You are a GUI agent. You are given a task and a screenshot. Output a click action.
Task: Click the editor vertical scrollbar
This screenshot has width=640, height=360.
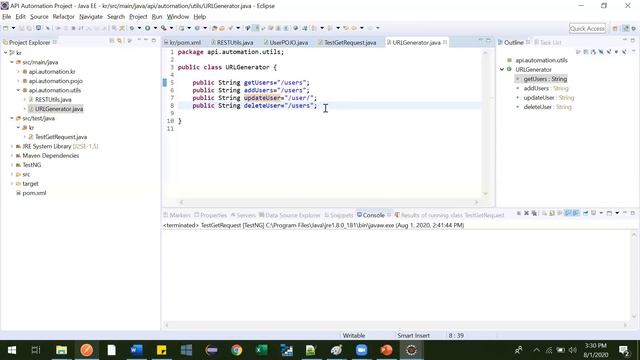tap(485, 122)
